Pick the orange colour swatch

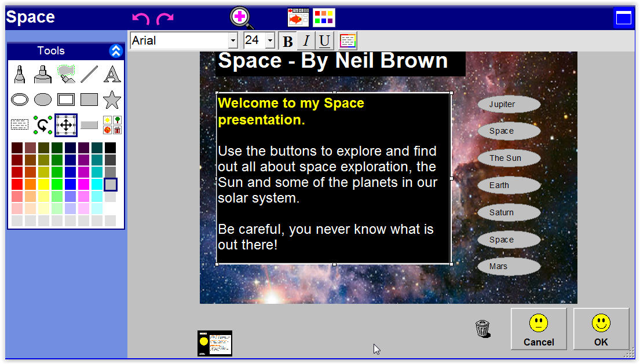(x=30, y=185)
